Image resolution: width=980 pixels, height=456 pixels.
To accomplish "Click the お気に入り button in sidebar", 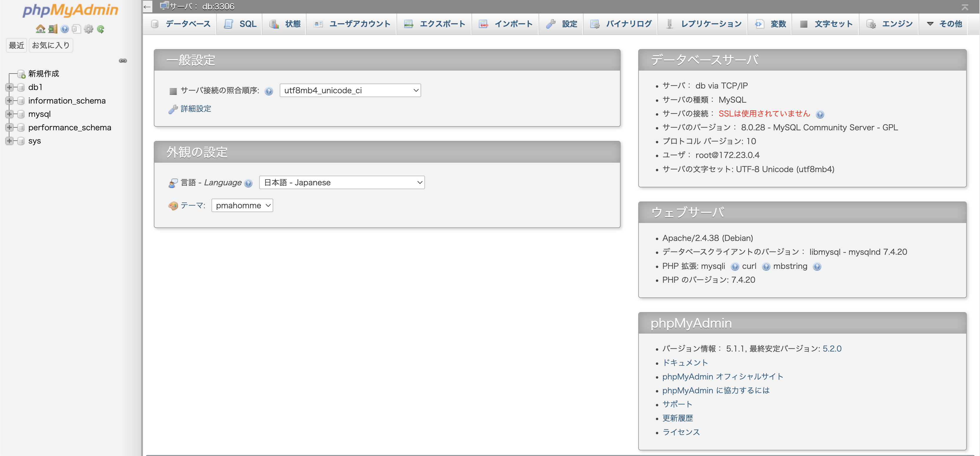I will 51,45.
